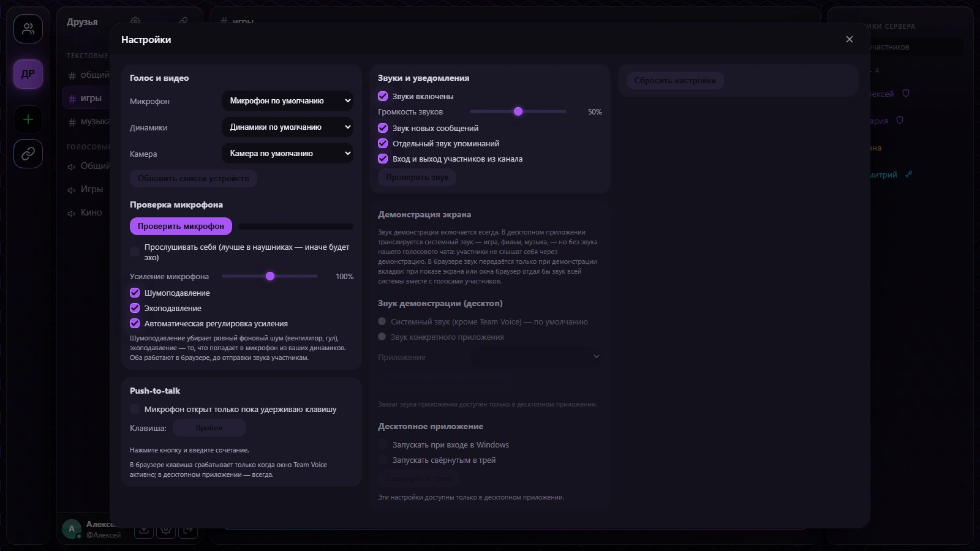Click the gear icon next to the Друзья header

click(135, 21)
